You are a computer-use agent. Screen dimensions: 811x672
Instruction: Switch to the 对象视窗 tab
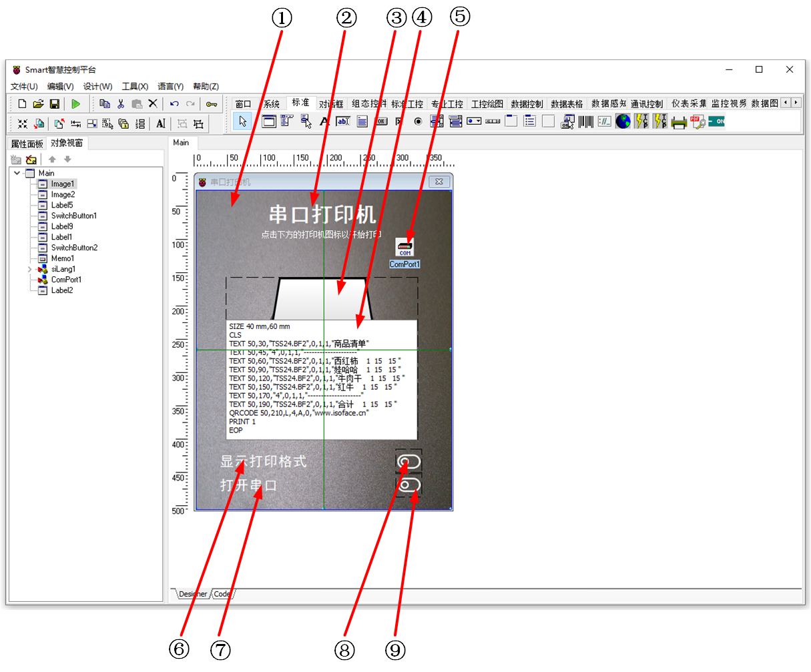(x=67, y=143)
